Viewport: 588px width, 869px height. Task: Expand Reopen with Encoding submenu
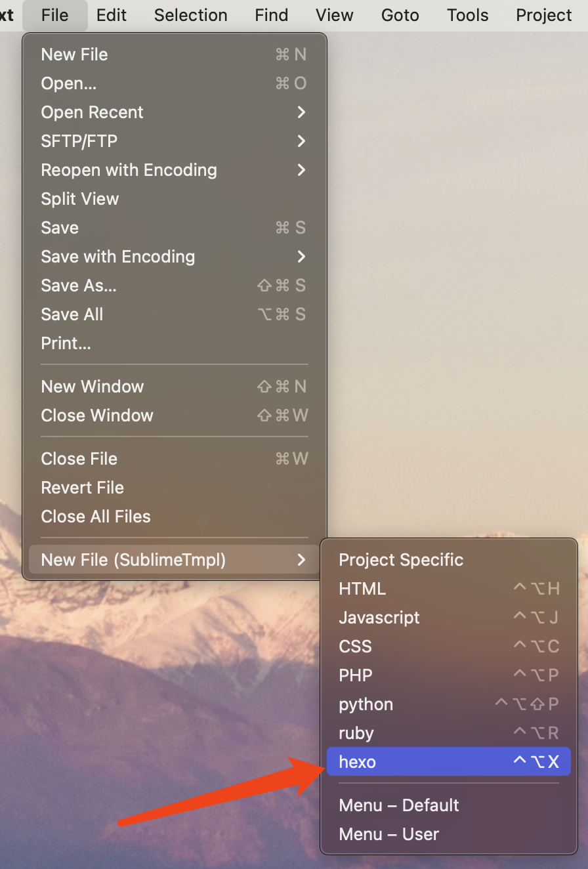[x=175, y=170]
